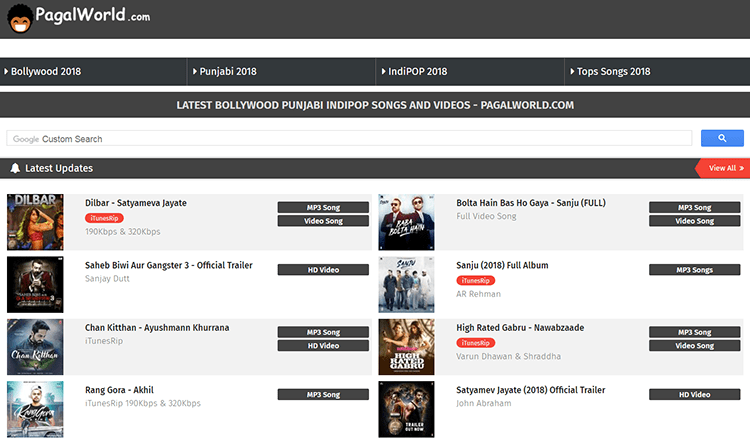Image resolution: width=750 pixels, height=440 pixels.
Task: Click MP3 Song for Bolta Hain Bas Ho Gaya
Action: tap(695, 208)
